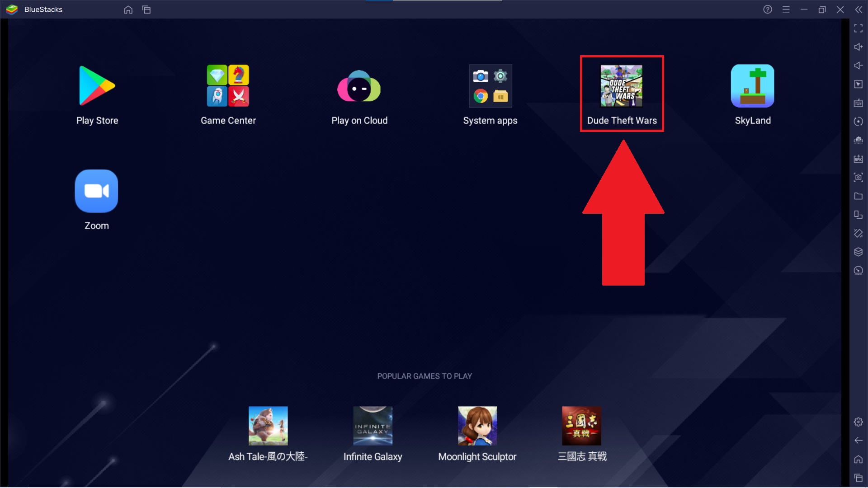
Task: Select Moonlight Sculptor game thumbnail
Action: click(477, 426)
